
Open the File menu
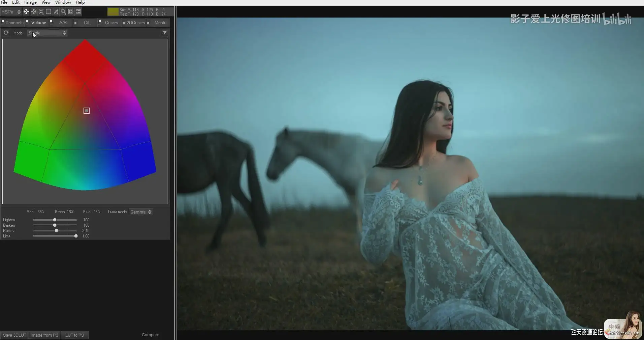pyautogui.click(x=4, y=2)
